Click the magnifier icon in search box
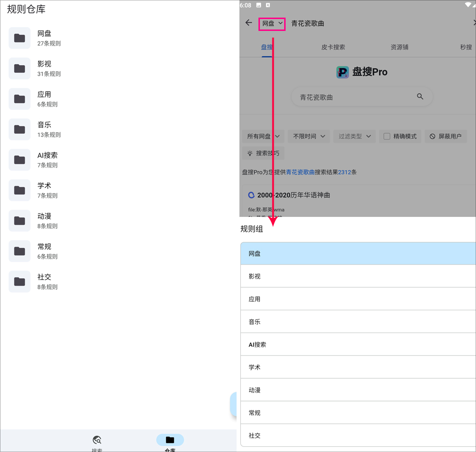Image resolution: width=476 pixels, height=452 pixels. pos(420,97)
